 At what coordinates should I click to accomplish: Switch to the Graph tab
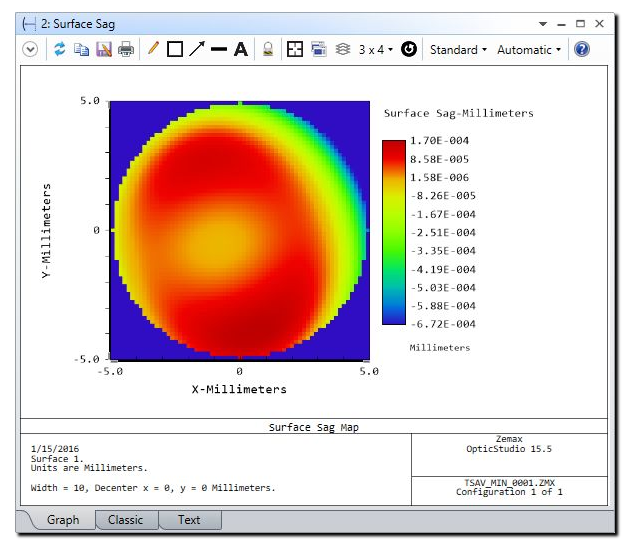point(63,520)
